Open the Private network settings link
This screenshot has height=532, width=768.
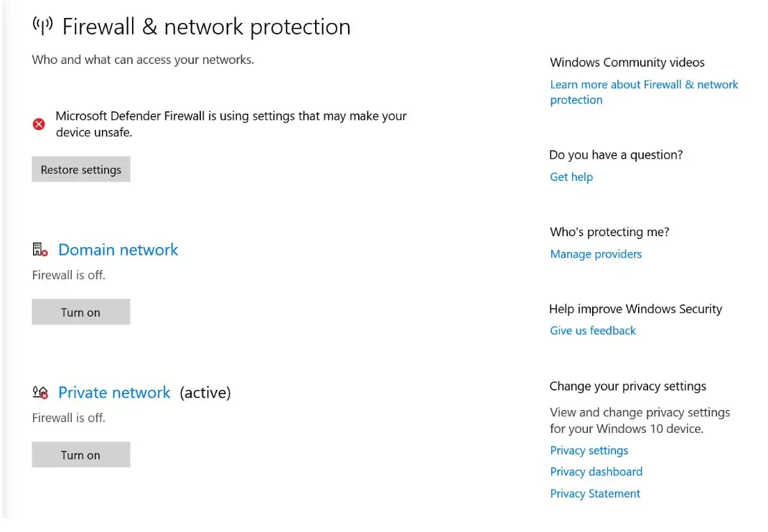[x=114, y=393]
